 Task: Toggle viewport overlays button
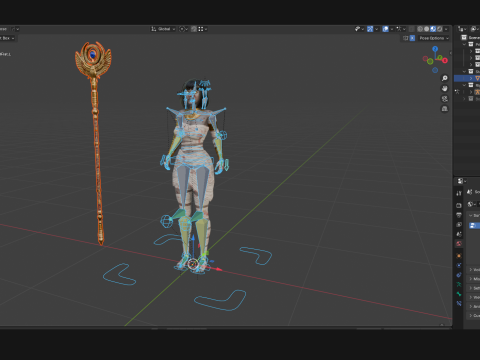pyautogui.click(x=385, y=29)
